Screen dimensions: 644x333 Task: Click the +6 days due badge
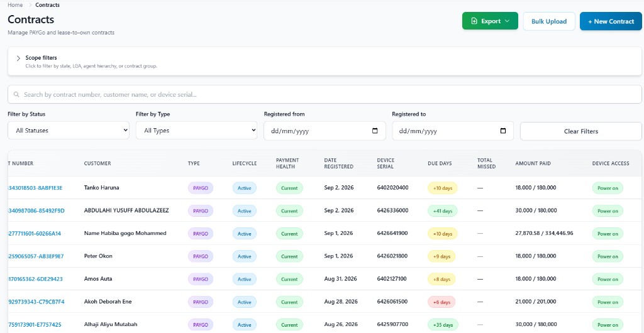coord(441,302)
